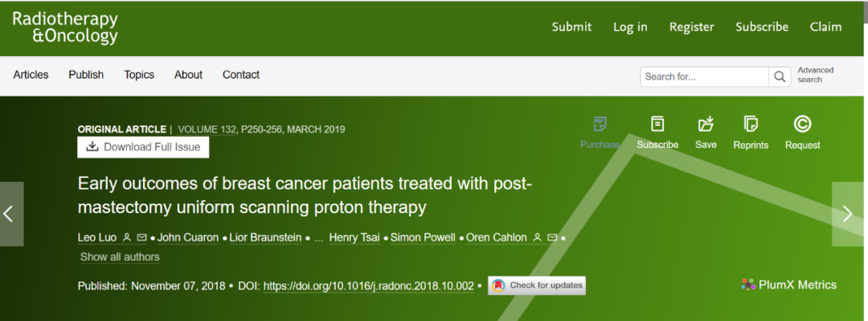Open the Publish menu
This screenshot has width=868, height=321.
tap(86, 75)
